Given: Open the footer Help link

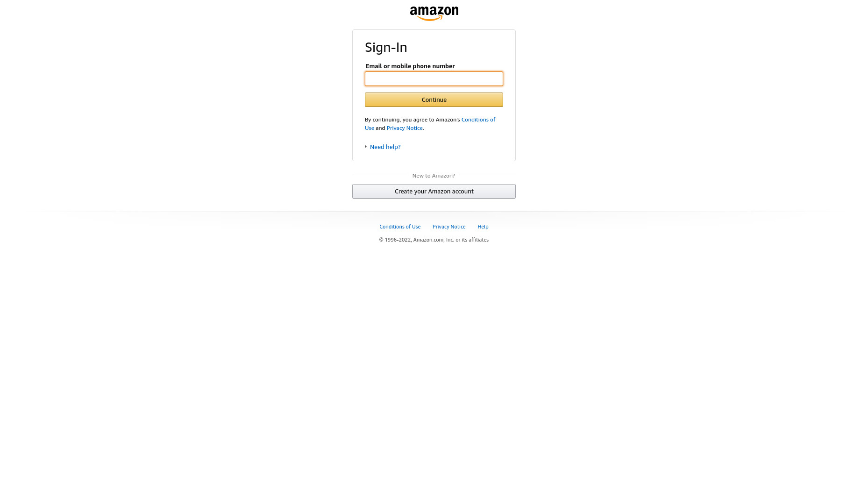Looking at the screenshot, I should point(483,227).
